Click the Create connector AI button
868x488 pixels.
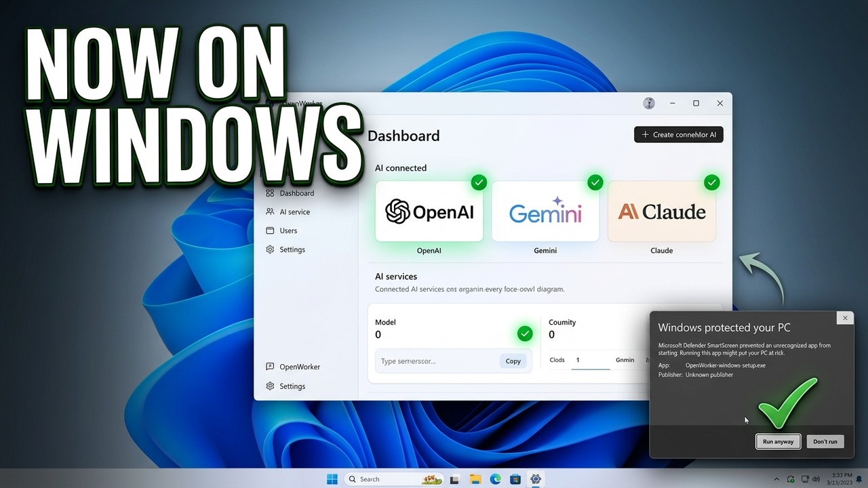click(679, 135)
